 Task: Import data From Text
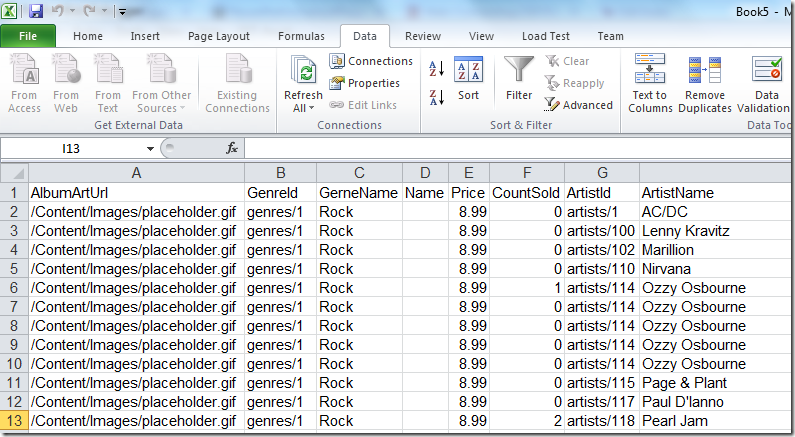tap(108, 84)
